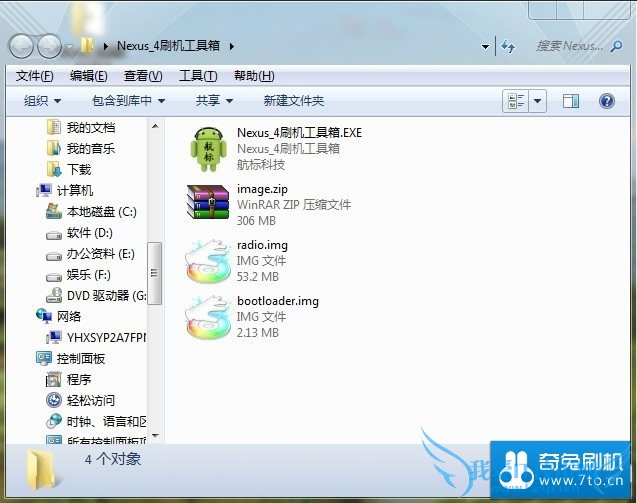
Task: Click the 我的文档 folder icon
Action: (54, 127)
